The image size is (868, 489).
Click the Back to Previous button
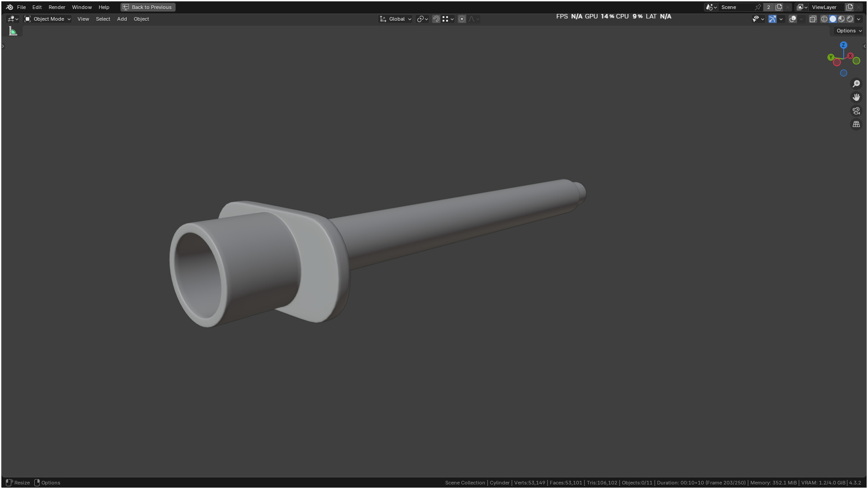pyautogui.click(x=148, y=7)
